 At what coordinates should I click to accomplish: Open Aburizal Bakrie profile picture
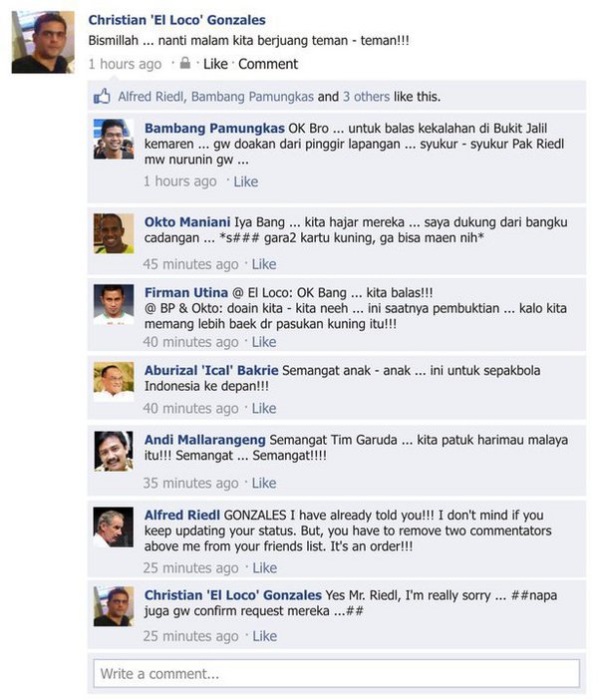pyautogui.click(x=114, y=382)
